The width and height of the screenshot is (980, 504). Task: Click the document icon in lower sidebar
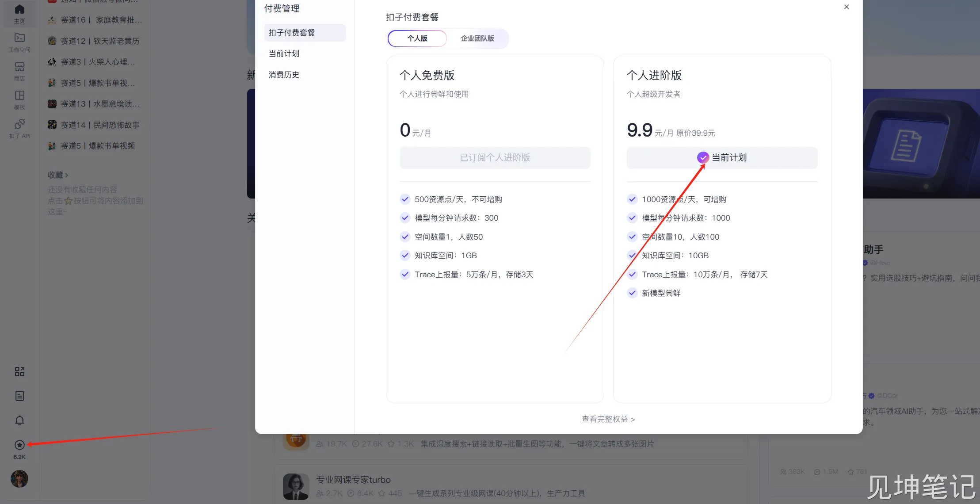(19, 396)
